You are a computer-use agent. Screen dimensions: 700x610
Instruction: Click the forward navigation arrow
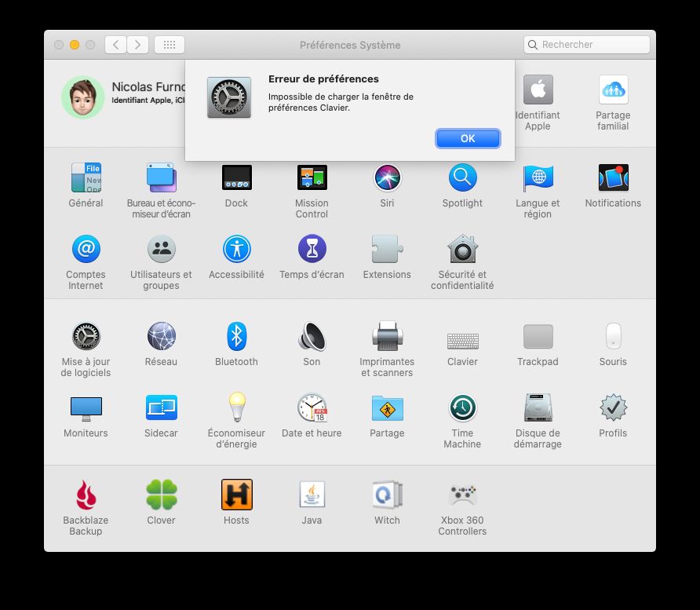click(x=138, y=45)
